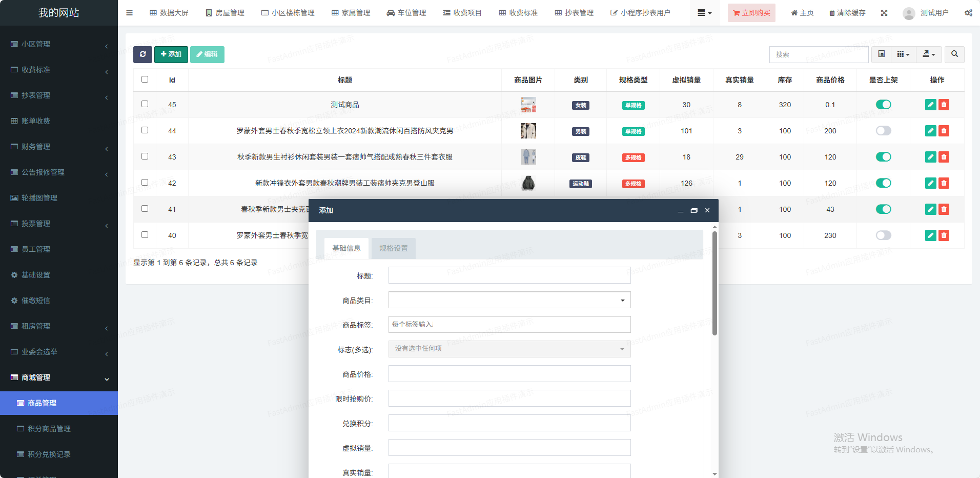Screen dimensions: 980x478
Task: Expand the 标志(多选) selection dropdown
Action: (x=509, y=349)
